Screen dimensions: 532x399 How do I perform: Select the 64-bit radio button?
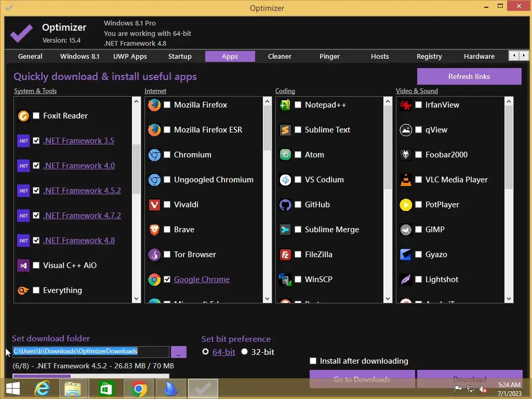(x=205, y=352)
